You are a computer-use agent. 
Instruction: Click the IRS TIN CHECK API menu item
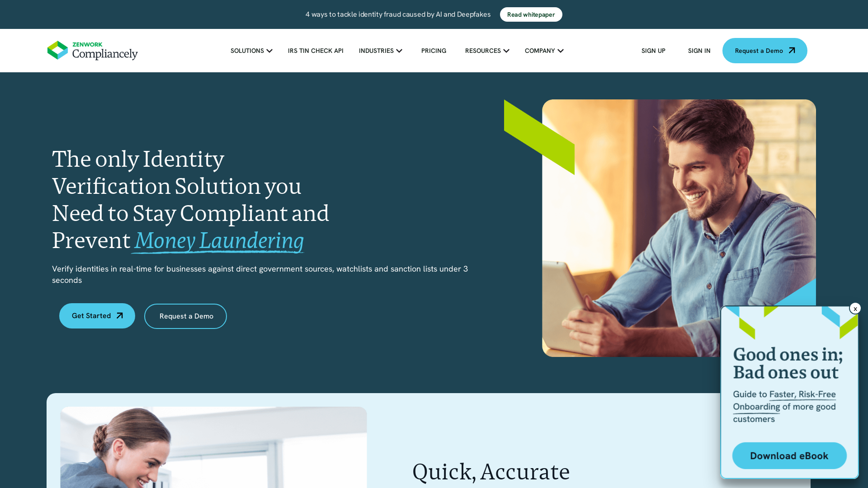click(316, 51)
